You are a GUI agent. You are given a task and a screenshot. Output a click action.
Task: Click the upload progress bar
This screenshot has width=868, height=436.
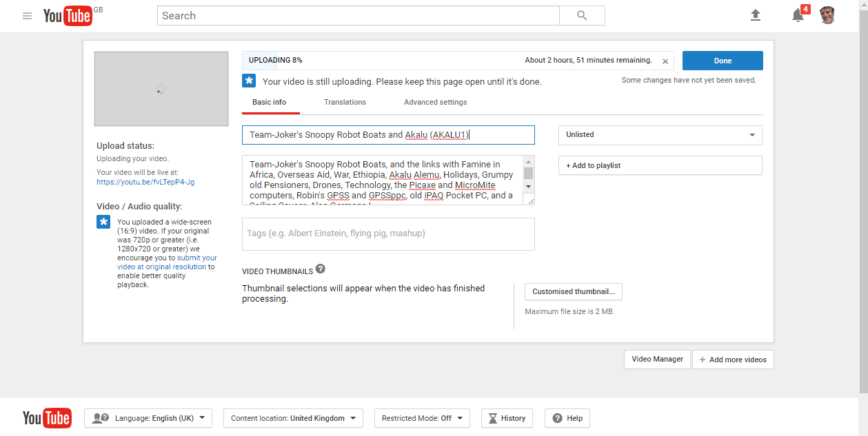point(458,61)
